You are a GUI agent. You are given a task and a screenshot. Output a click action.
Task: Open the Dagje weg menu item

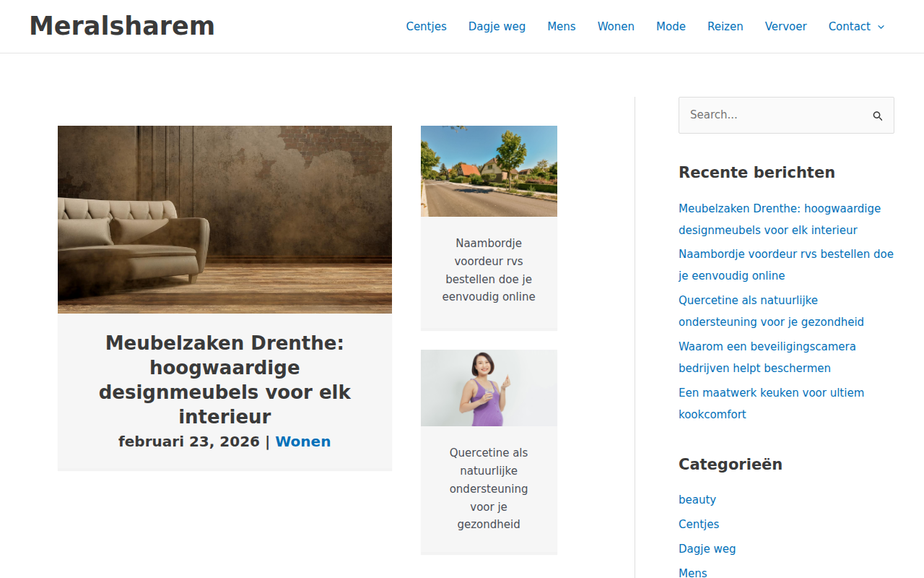(497, 27)
